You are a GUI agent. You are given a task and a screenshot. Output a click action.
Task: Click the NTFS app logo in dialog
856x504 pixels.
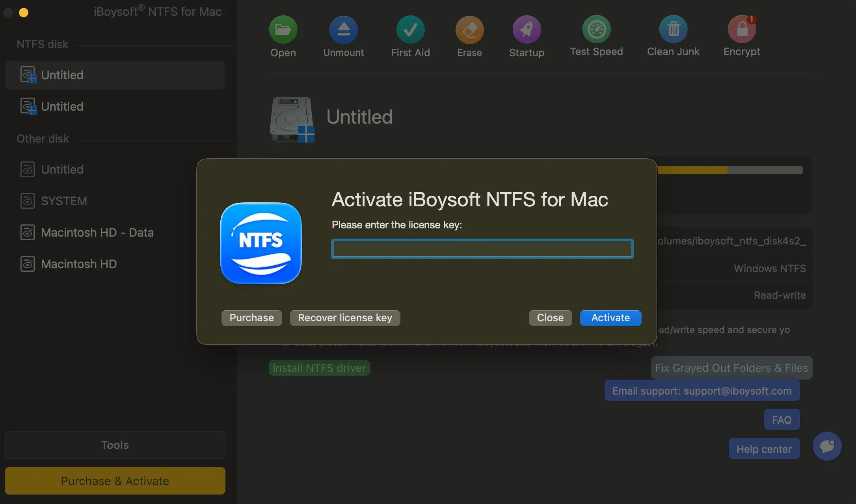(261, 243)
